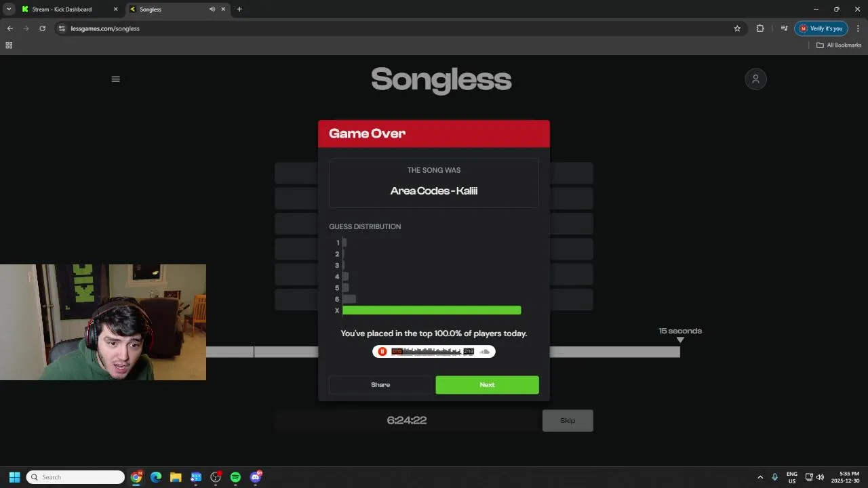Click the taskbar Search box
Viewport: 868px width, 488px height.
[x=75, y=477]
